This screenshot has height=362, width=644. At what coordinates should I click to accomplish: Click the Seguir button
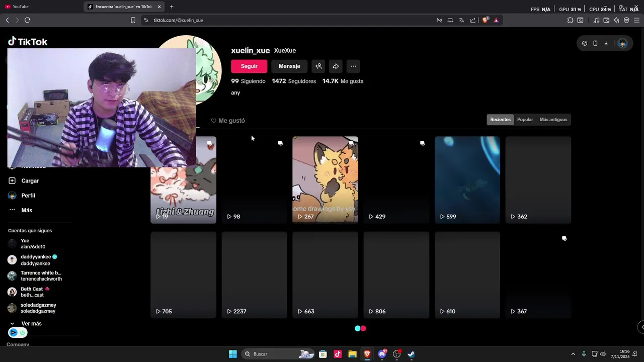[249, 66]
